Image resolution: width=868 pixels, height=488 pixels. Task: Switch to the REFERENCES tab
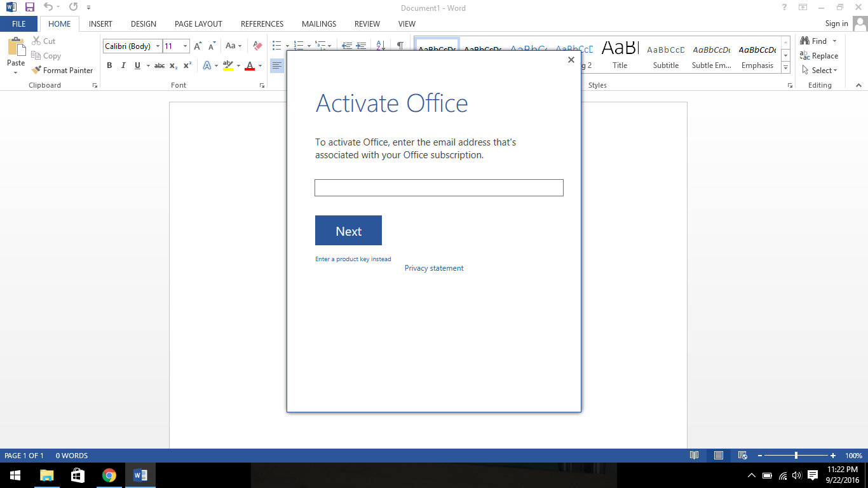click(x=262, y=24)
